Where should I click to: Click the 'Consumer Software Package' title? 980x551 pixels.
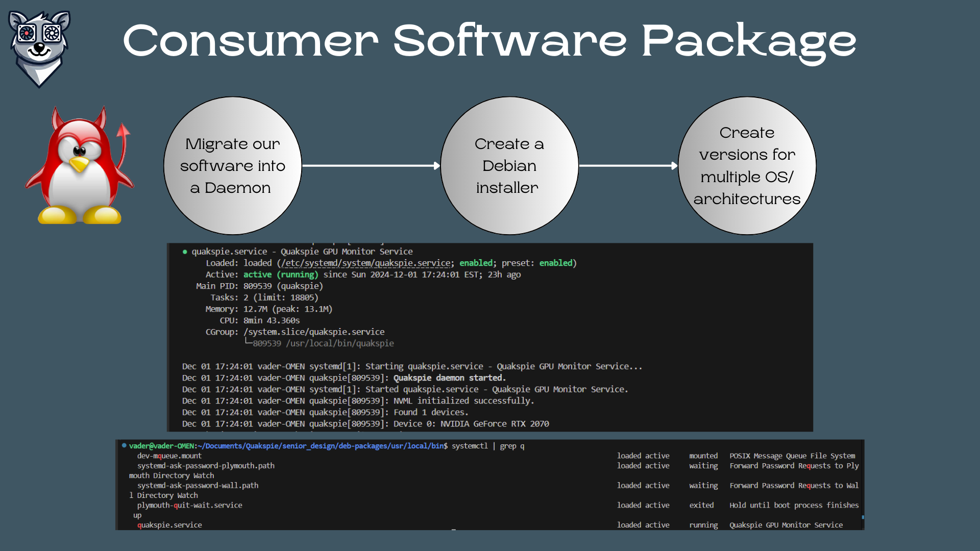489,41
